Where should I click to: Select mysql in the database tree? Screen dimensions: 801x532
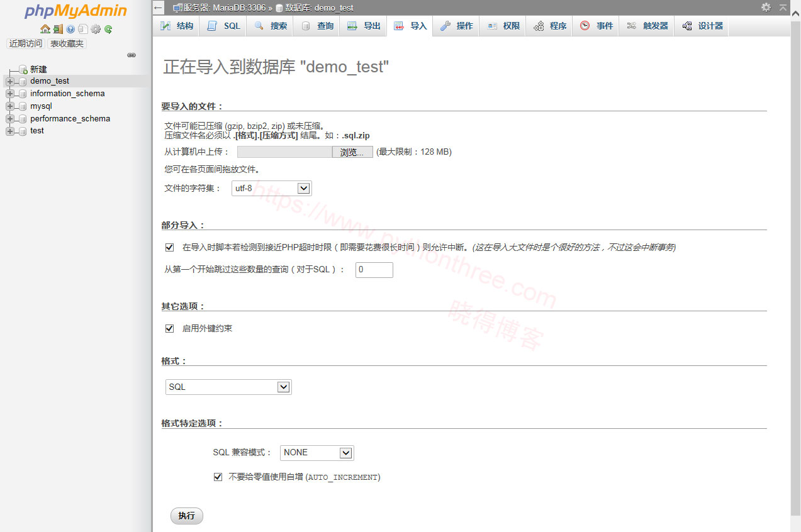coord(41,106)
